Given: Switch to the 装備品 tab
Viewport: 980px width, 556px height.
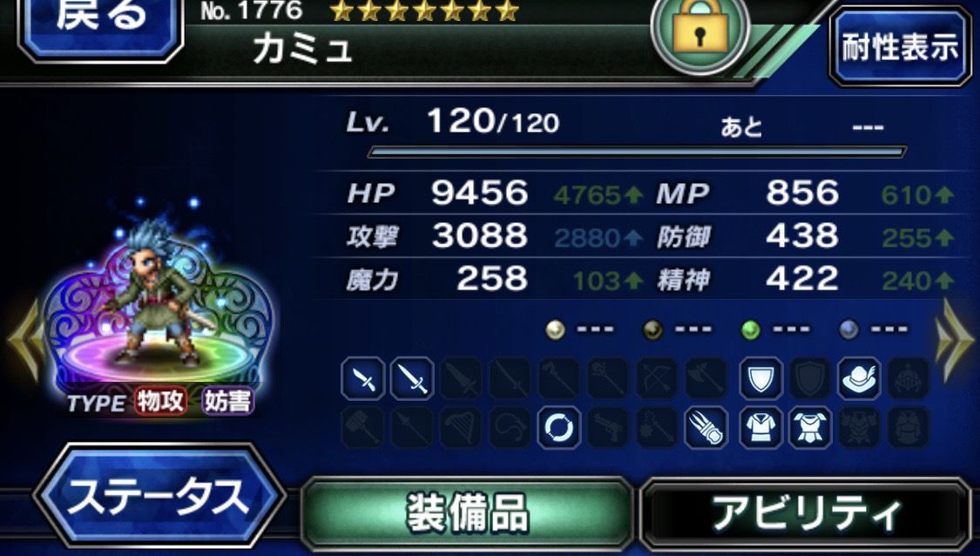Looking at the screenshot, I should pyautogui.click(x=468, y=512).
